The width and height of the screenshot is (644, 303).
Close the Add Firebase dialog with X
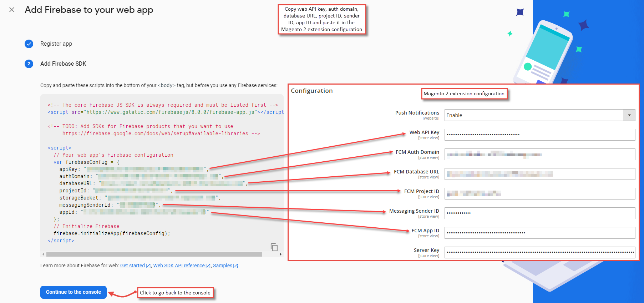click(12, 10)
